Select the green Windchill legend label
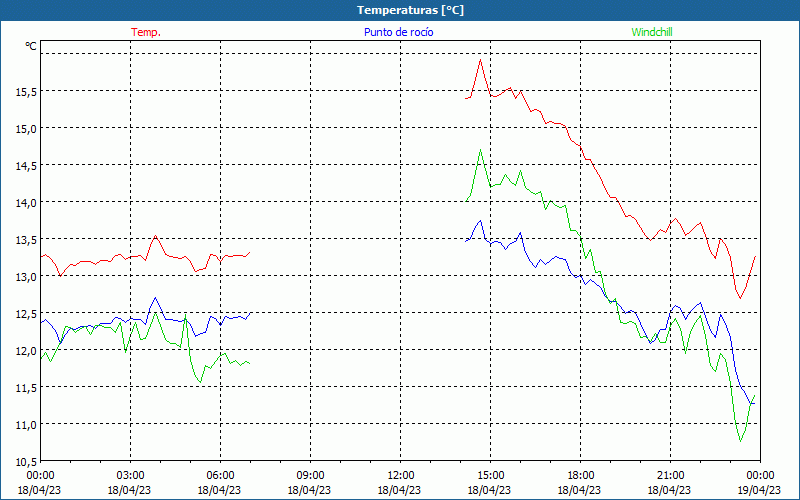The image size is (800, 500). (x=652, y=32)
